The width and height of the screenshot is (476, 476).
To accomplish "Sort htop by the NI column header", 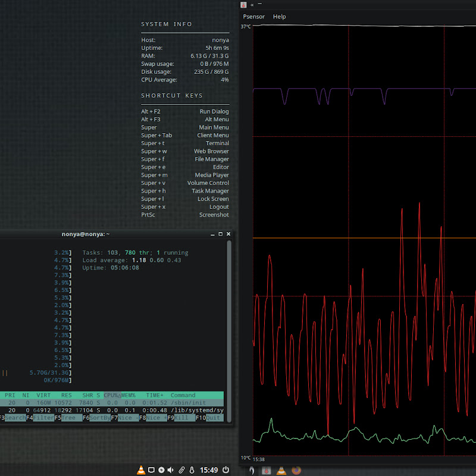I will 26,395.
